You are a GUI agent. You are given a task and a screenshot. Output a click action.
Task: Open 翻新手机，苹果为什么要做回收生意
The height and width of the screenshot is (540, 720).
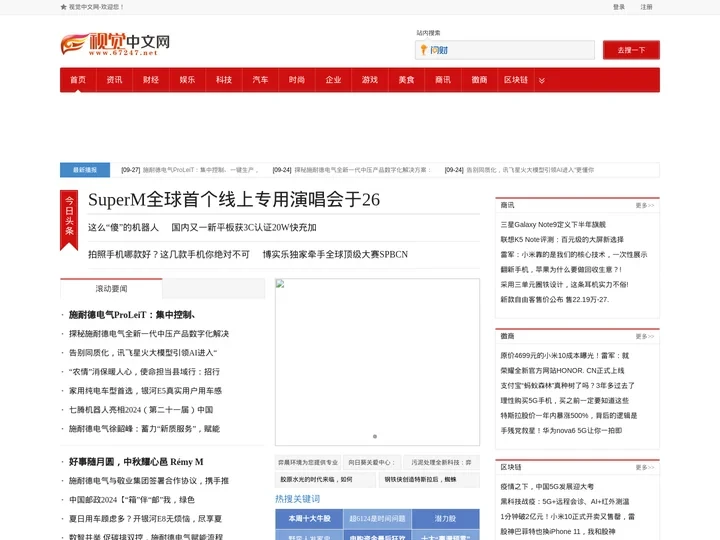tap(561, 270)
